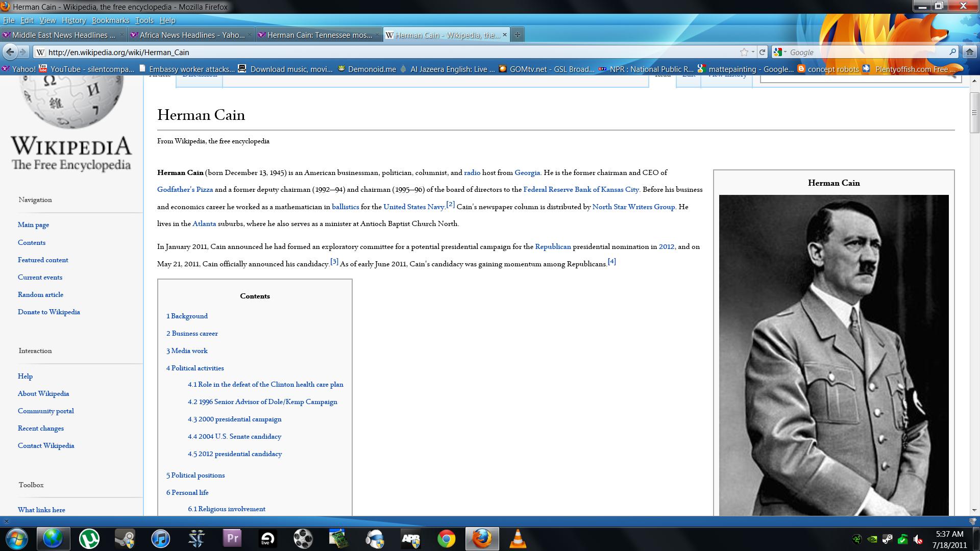
Task: Open VLC from the taskbar
Action: pyautogui.click(x=518, y=539)
